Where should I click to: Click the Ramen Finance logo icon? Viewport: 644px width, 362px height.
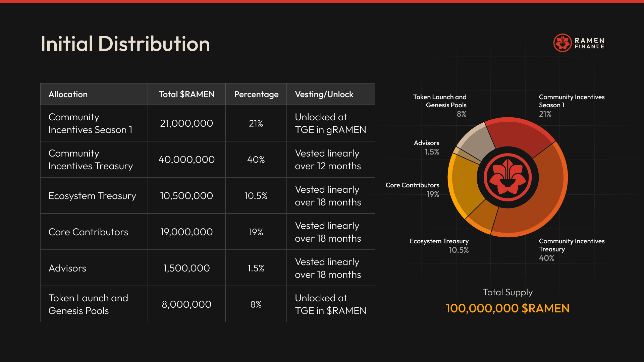click(562, 43)
